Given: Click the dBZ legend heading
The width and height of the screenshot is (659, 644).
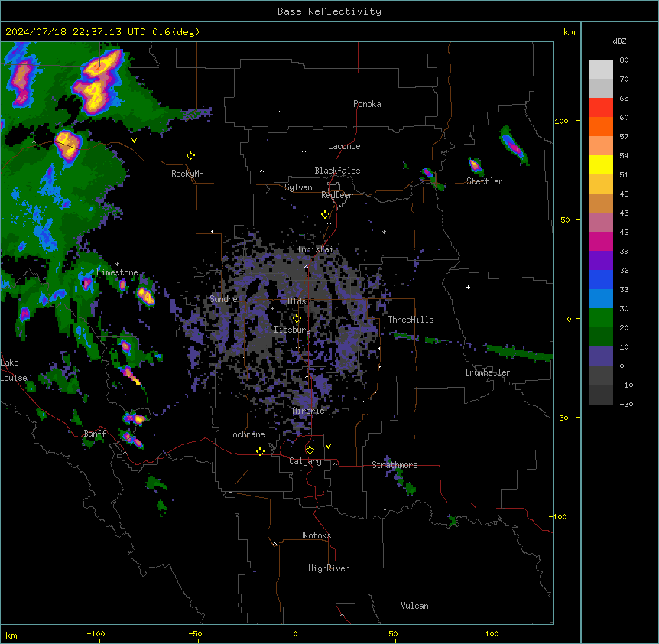Looking at the screenshot, I should [x=619, y=41].
